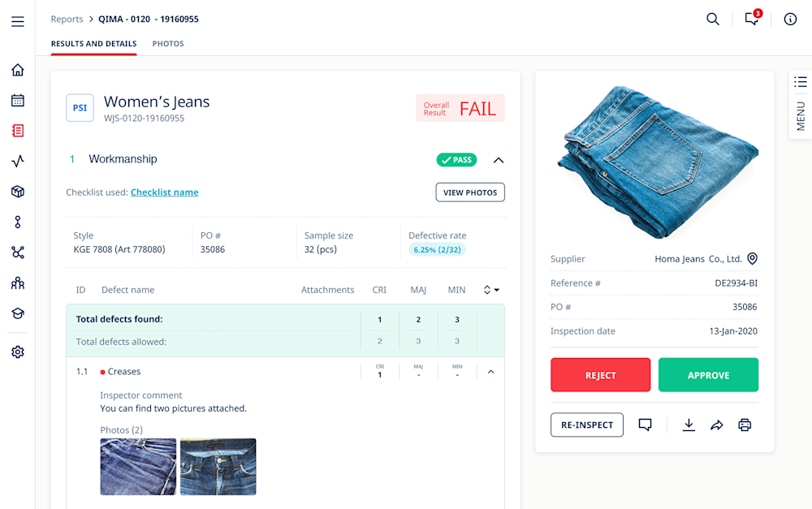
Task: Open the right-side MENU list icon
Action: tap(801, 82)
